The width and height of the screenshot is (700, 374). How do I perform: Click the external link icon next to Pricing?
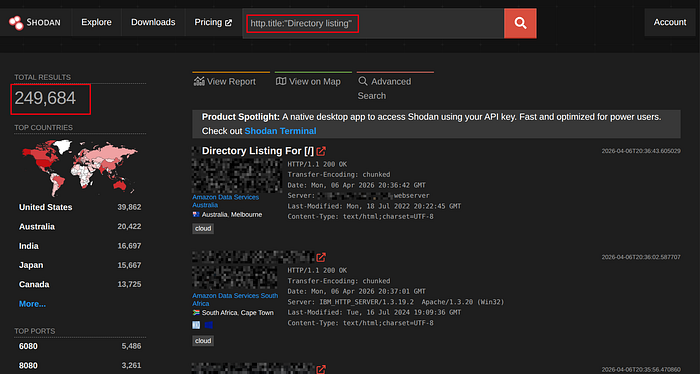pyautogui.click(x=228, y=23)
